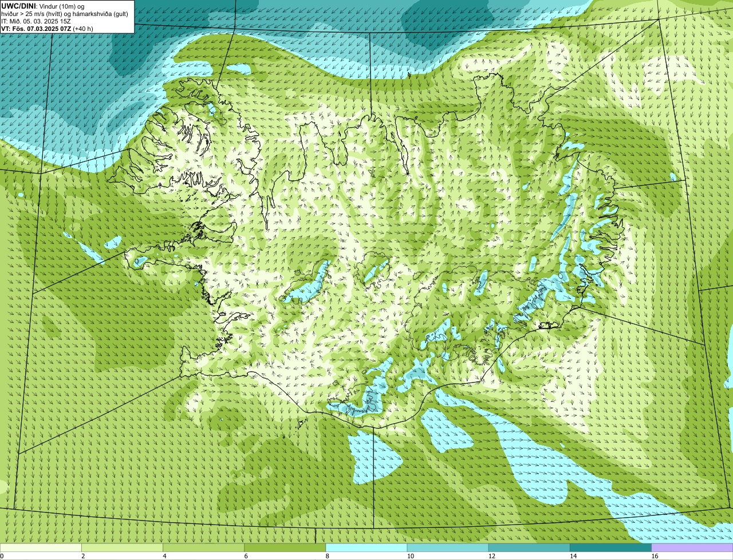
Task: Click the 'IT: Mið. 05. 03. 2025 15Z' line
Action: [36, 21]
